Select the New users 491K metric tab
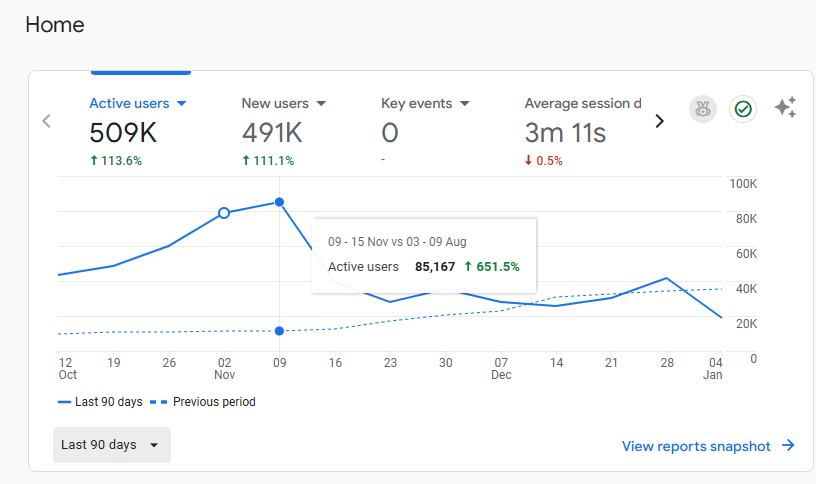 pyautogui.click(x=284, y=132)
